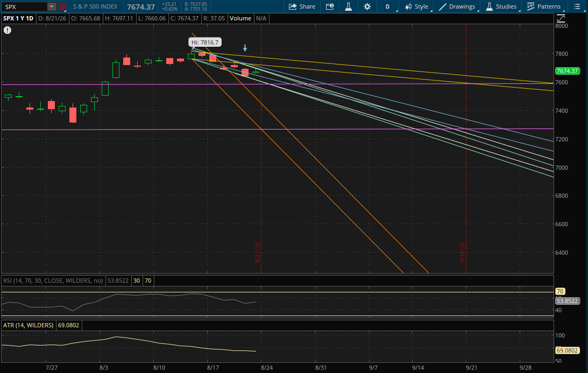588x373 pixels.
Task: Click the 69.0802 bubble on the ATR axis
Action: tap(568, 350)
